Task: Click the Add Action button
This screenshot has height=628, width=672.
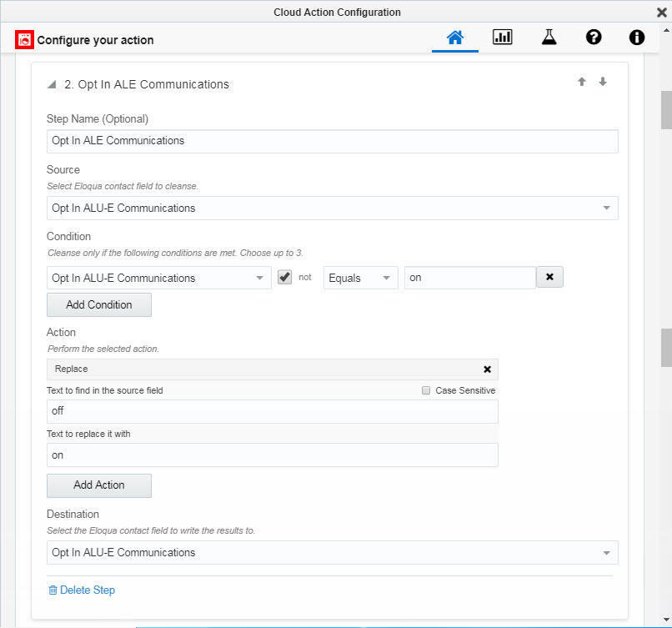Action: click(99, 485)
